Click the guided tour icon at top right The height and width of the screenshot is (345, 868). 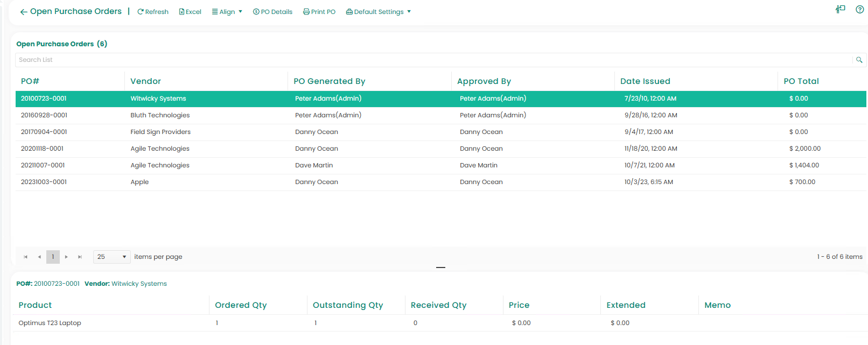[840, 9]
